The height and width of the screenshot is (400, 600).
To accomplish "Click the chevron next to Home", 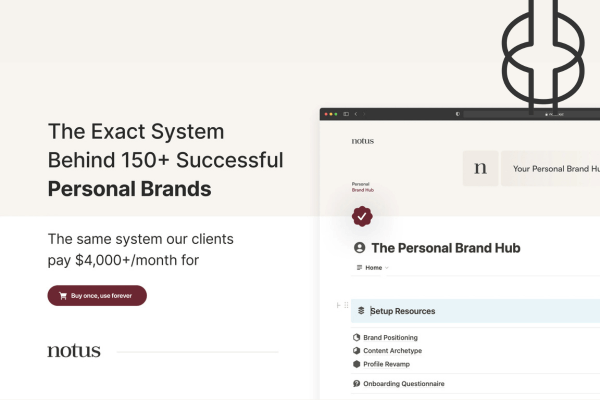I will 386,268.
